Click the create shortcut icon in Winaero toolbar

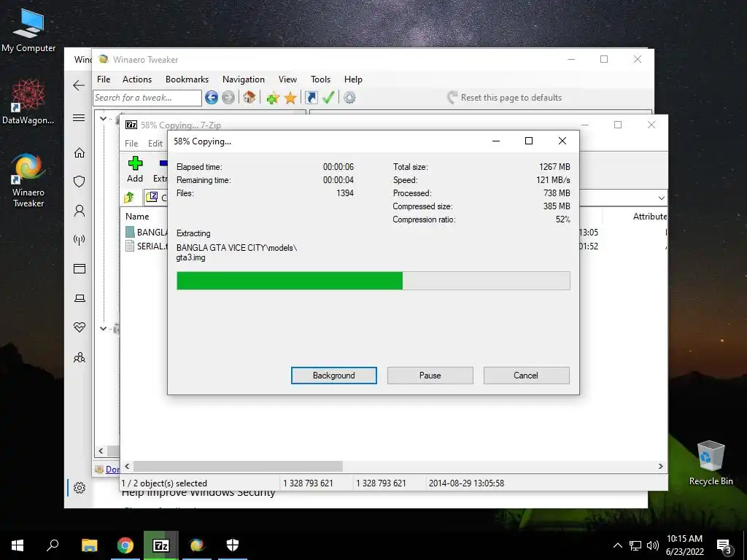click(x=311, y=98)
